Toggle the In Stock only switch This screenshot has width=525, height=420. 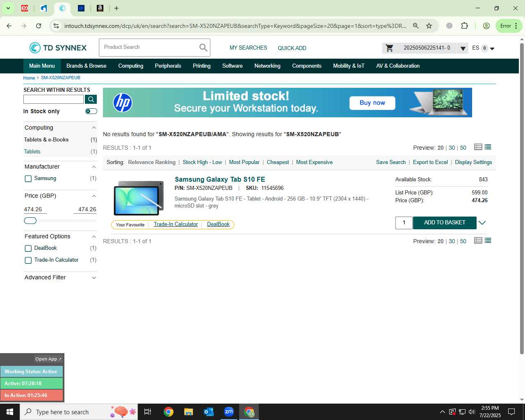(91, 111)
